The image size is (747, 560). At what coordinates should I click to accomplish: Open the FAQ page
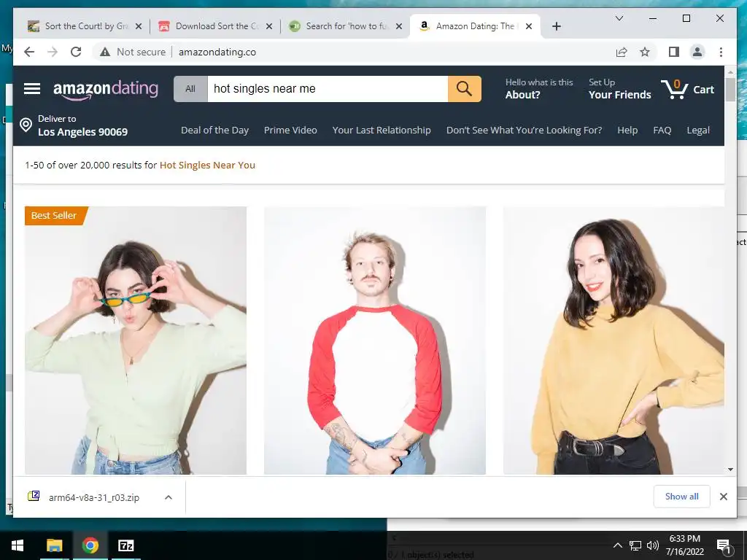[662, 130]
